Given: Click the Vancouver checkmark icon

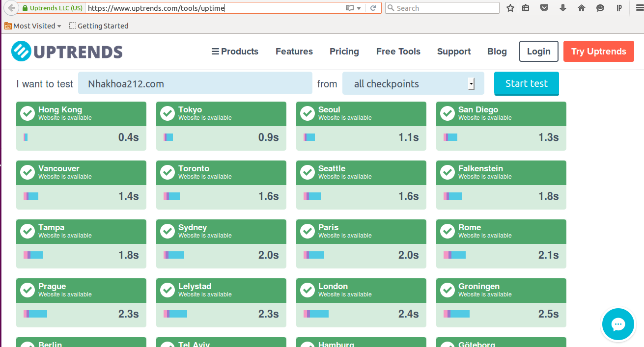Looking at the screenshot, I should [28, 172].
